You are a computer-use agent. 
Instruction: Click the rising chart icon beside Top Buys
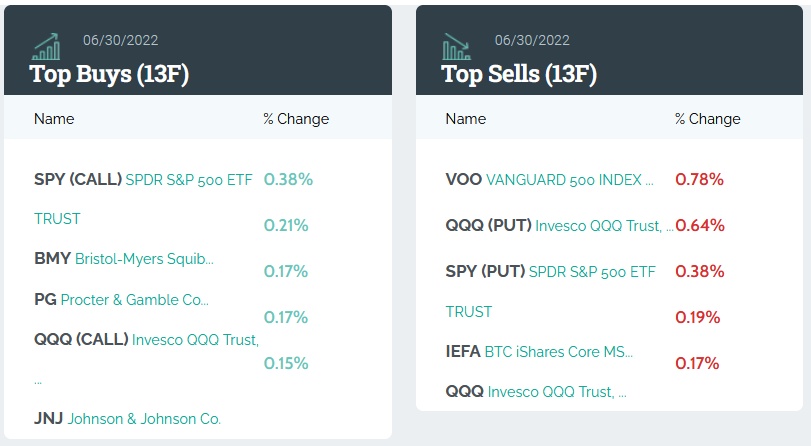46,46
